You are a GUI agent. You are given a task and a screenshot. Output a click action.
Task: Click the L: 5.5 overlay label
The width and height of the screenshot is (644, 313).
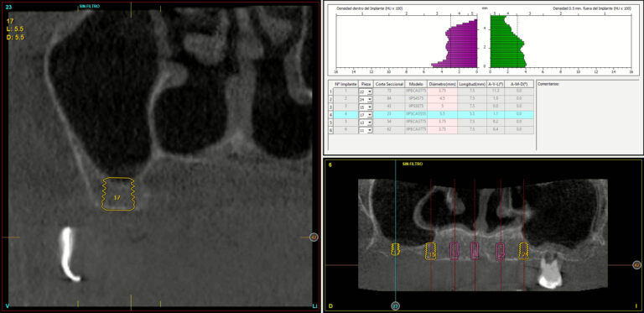pos(16,29)
